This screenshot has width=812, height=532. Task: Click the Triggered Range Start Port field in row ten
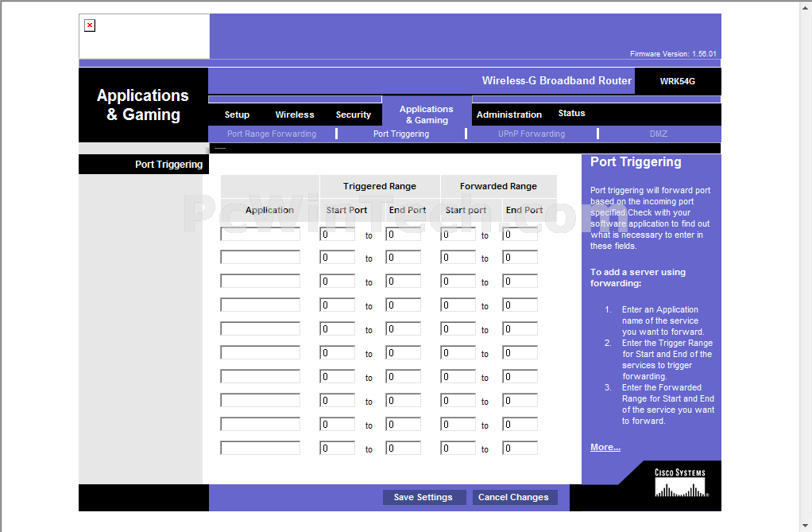[x=337, y=449]
